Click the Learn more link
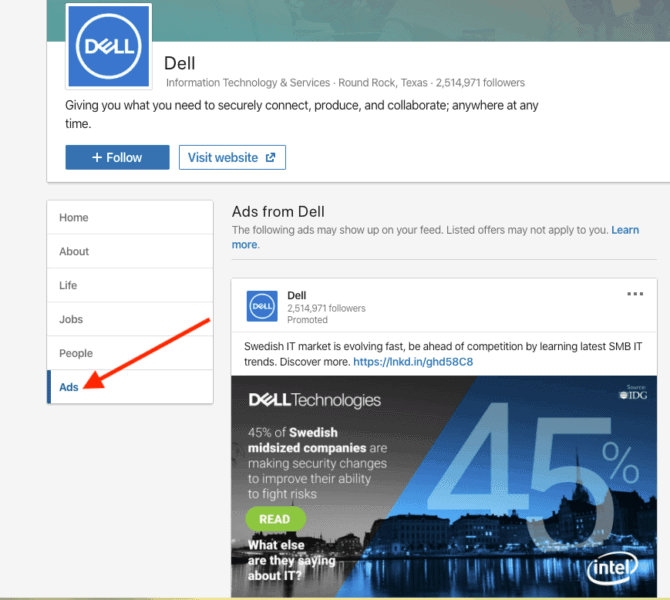Viewport: 670px width, 600px height. (625, 230)
